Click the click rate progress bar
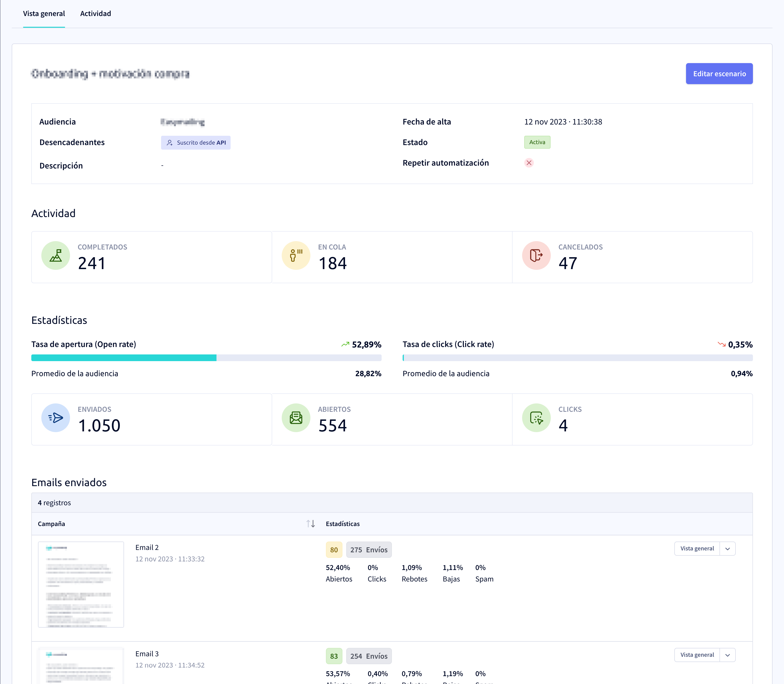The image size is (784, 684). pos(578,358)
